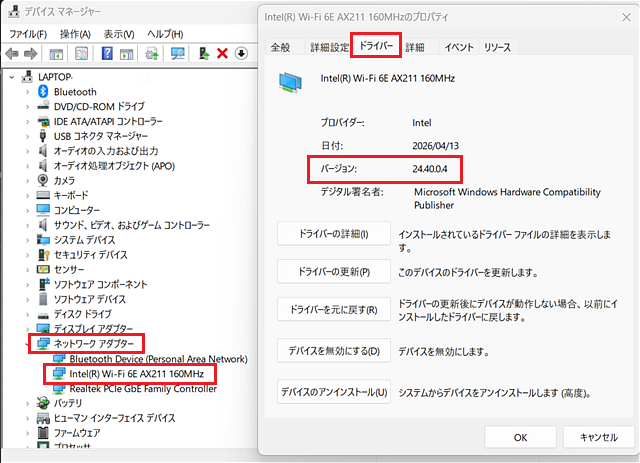This screenshot has width=640, height=463.
Task: Click OK in the properties dialog
Action: pos(520,437)
